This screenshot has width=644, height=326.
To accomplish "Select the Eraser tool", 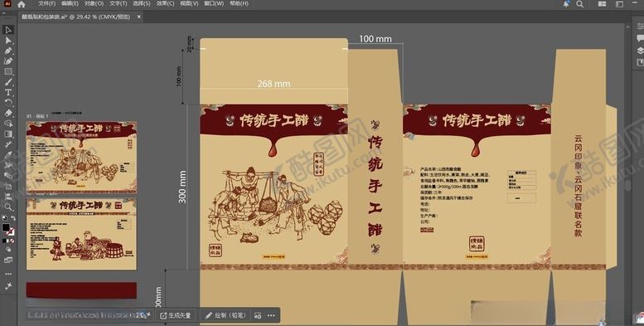I will tap(7, 113).
